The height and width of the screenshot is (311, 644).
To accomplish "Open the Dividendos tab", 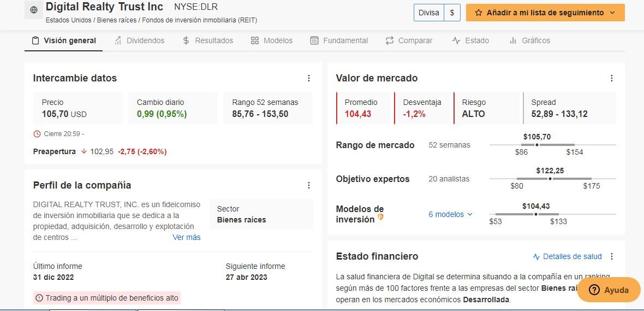I will click(x=139, y=40).
